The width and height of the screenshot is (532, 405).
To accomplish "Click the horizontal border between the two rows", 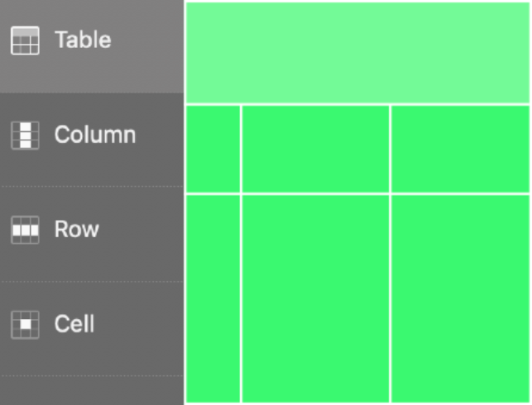I will 357,194.
